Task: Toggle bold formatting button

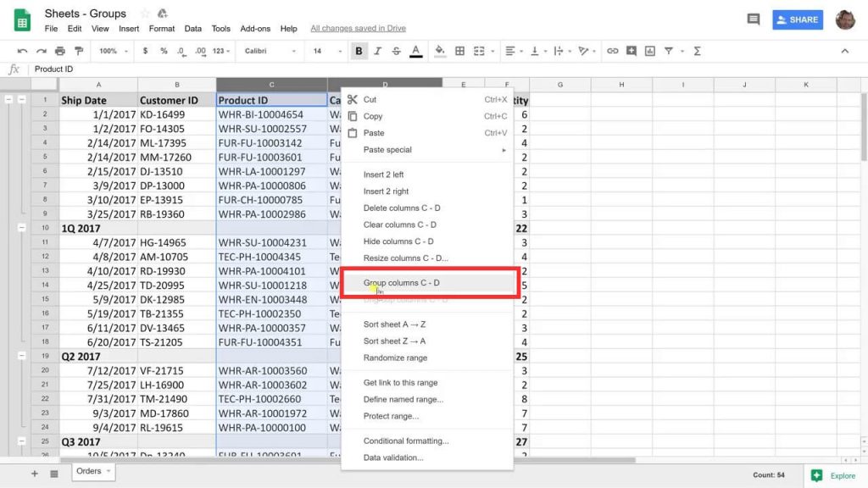Action: coord(359,51)
